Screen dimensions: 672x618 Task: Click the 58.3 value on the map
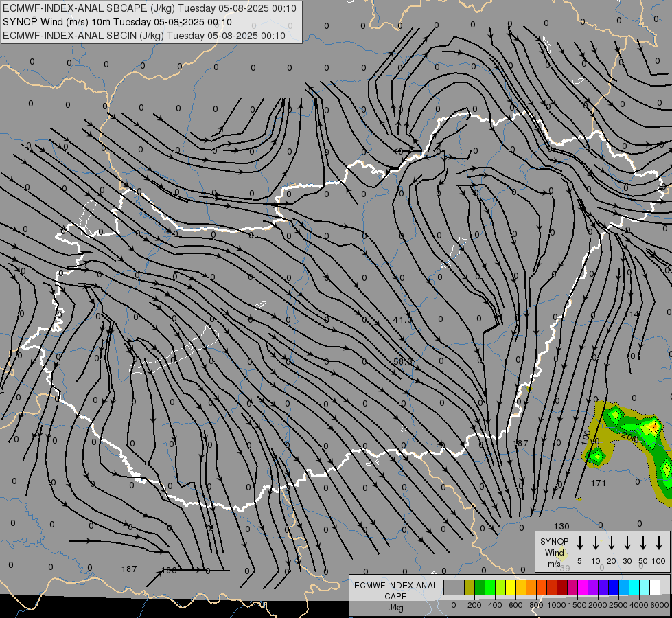402,362
